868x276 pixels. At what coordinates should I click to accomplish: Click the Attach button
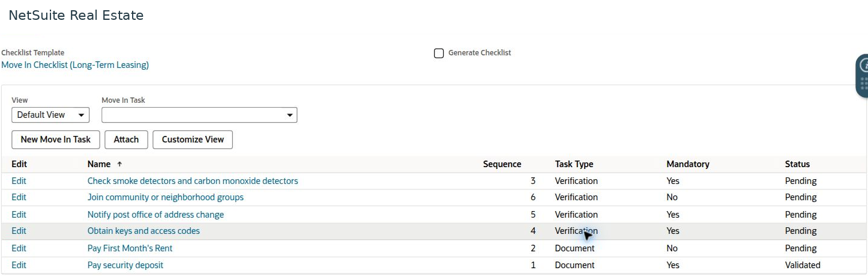pos(126,140)
